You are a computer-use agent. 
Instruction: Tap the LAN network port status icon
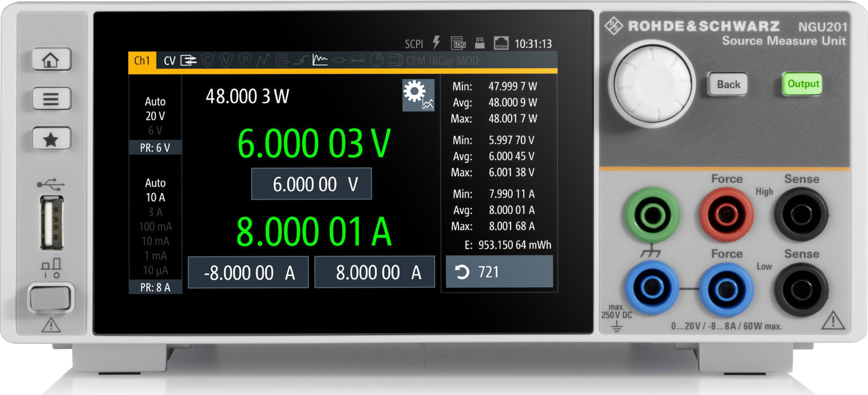point(501,43)
